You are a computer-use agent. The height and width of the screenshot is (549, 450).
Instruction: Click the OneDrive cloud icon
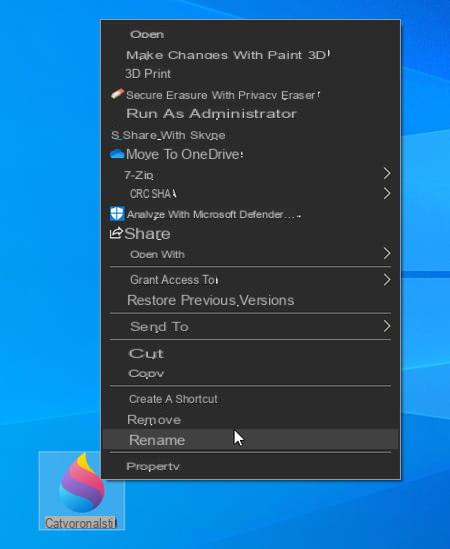117,154
